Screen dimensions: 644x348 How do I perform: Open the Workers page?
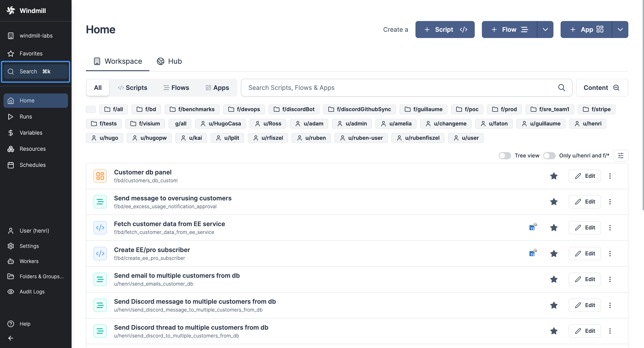[x=29, y=261]
